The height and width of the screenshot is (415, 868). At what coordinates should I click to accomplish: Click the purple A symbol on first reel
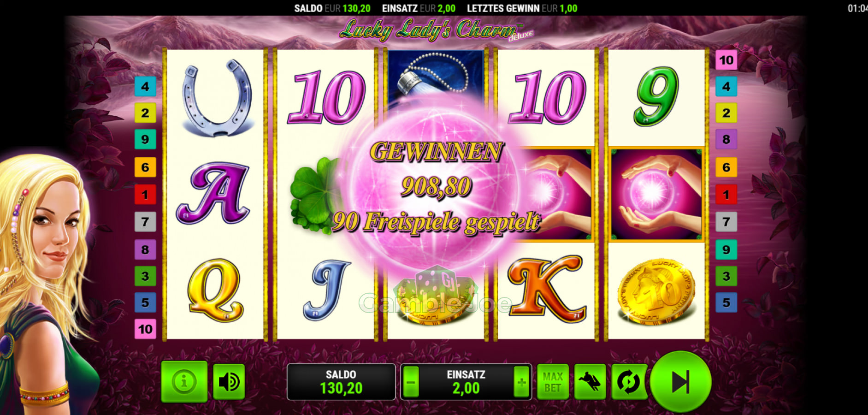[213, 193]
